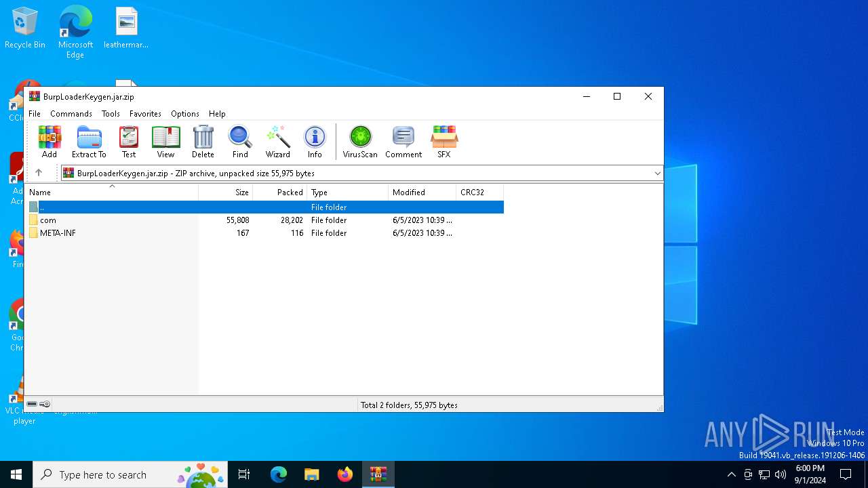Select the META-INF folder icon
The height and width of the screenshot is (488, 868).
point(33,233)
